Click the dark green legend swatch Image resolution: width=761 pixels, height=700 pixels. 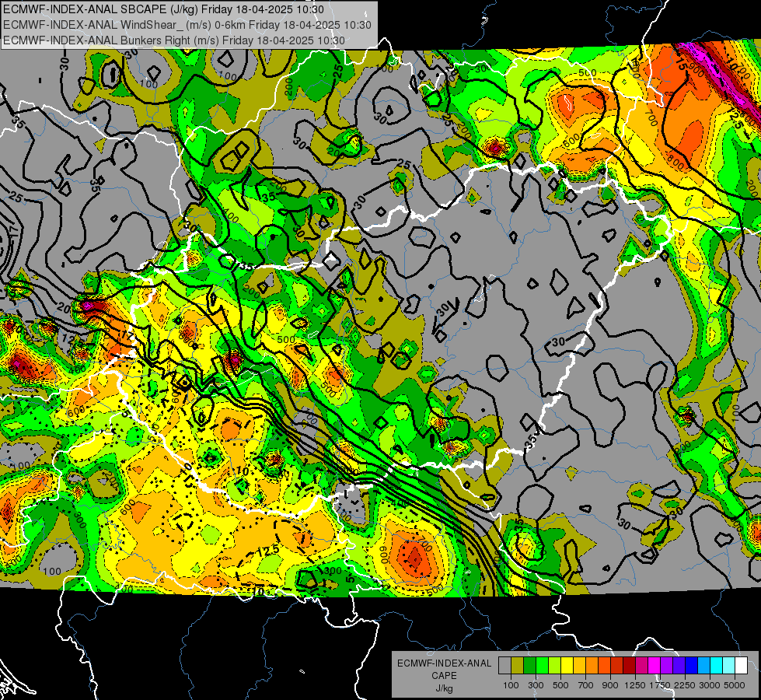pyautogui.click(x=529, y=666)
